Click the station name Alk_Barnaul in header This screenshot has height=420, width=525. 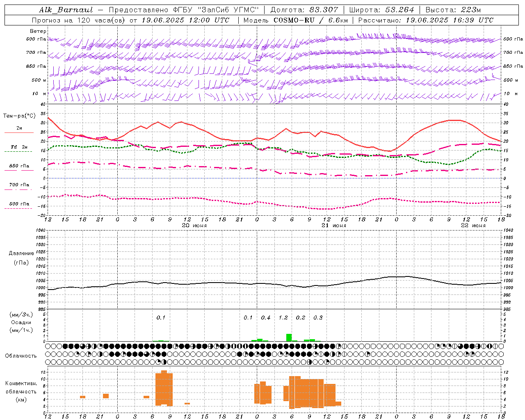pyautogui.click(x=66, y=10)
